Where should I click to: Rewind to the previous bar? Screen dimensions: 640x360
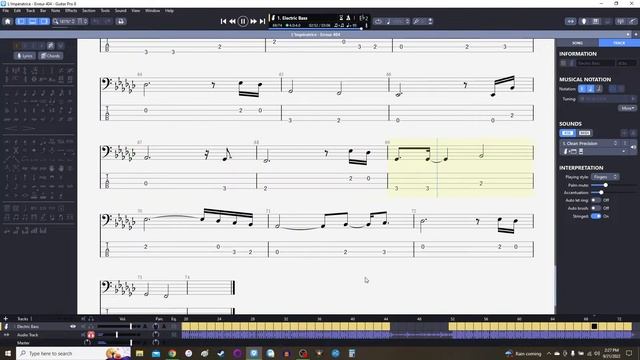[232, 21]
